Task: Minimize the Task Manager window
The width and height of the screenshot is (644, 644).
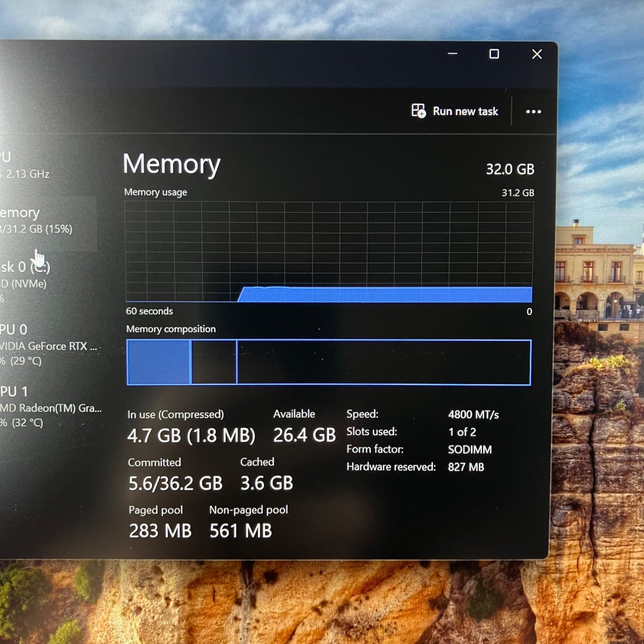Action: point(453,54)
